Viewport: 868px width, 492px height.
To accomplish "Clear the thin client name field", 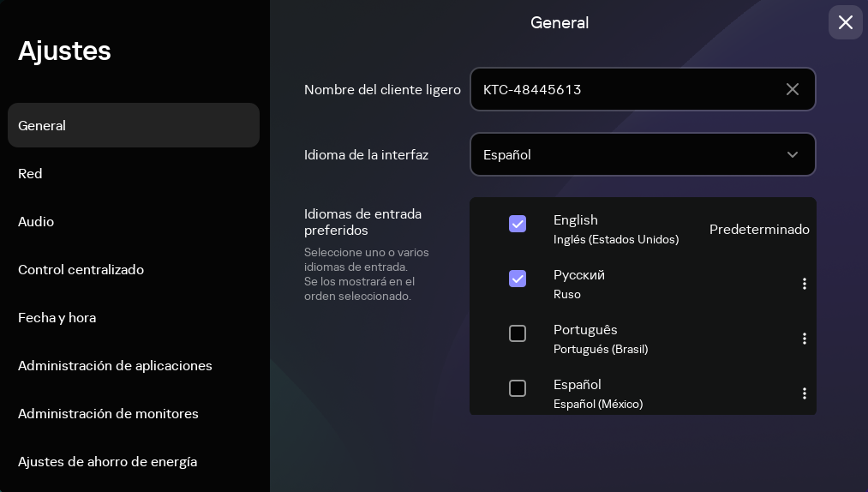I will click(793, 89).
